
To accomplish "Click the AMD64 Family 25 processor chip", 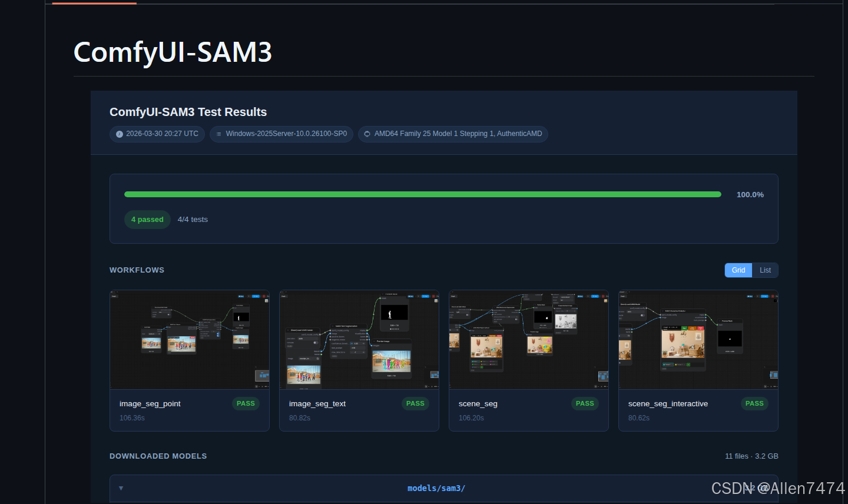I will 453,134.
